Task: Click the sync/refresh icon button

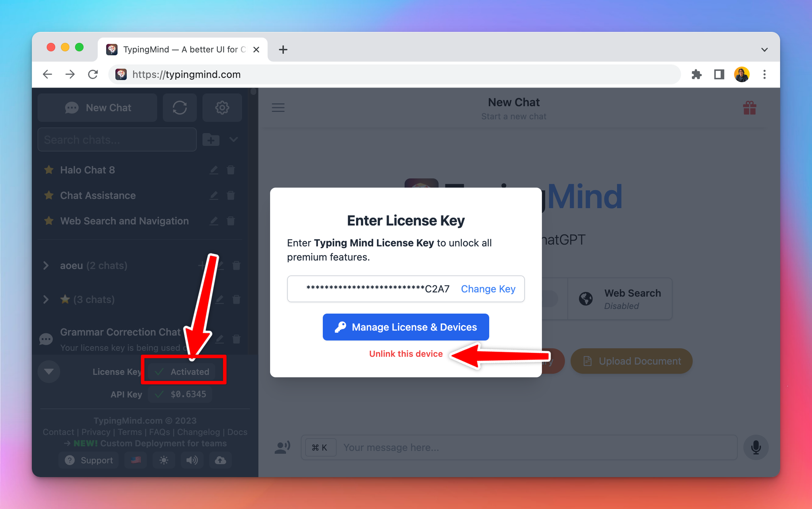Action: click(x=179, y=107)
